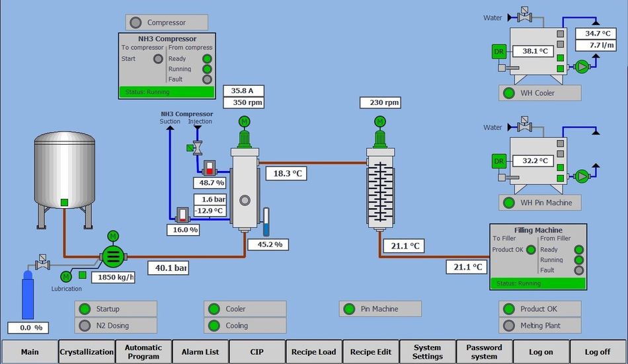The image size is (628, 364).
Task: Enable the Melting Plant toggle
Action: point(539,326)
